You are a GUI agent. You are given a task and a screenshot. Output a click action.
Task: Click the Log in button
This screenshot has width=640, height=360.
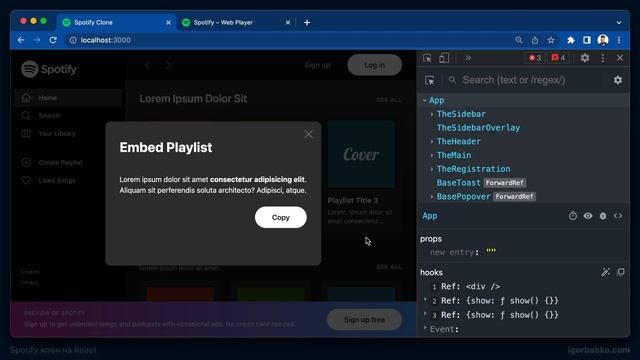click(374, 65)
